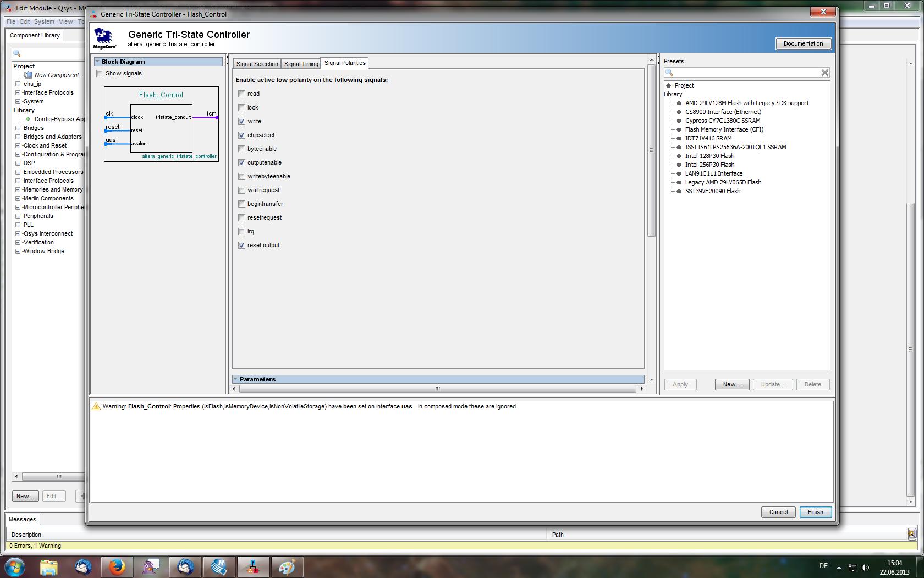Open the File menu in Qsys
The image size is (924, 578).
click(11, 21)
